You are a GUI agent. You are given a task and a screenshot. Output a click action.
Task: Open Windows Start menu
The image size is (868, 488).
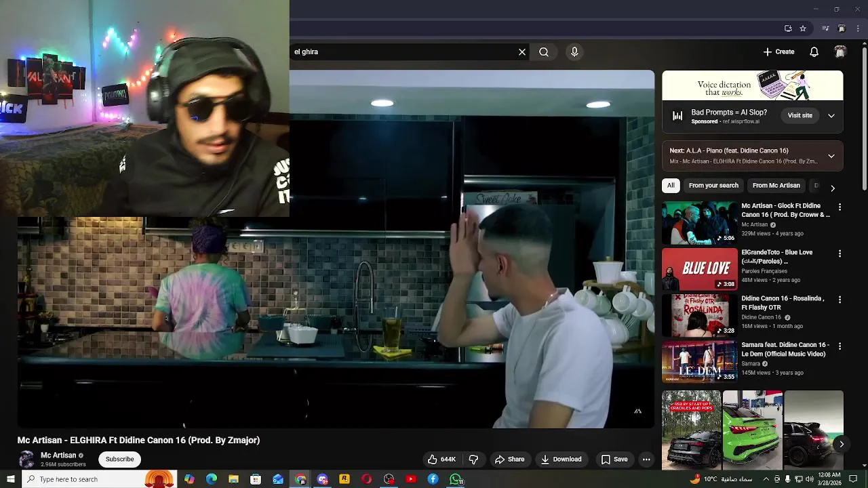click(x=11, y=479)
